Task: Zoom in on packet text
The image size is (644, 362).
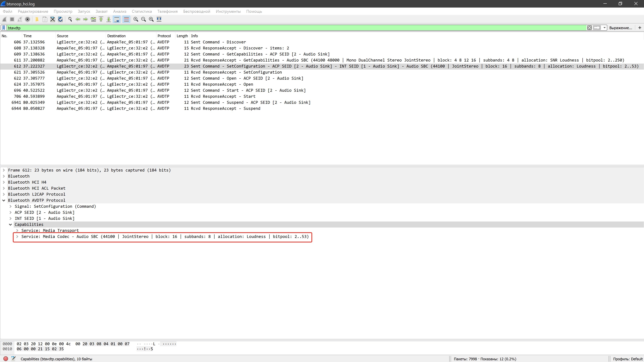Action: 136,19
